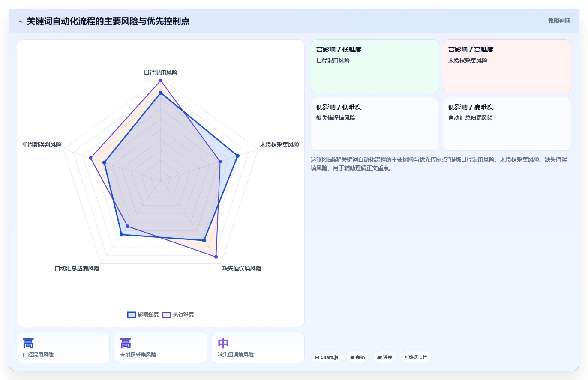Click the 自动汇总遗漏风险 radar axis label
Screen dimensions: 588x380
pos(77,268)
